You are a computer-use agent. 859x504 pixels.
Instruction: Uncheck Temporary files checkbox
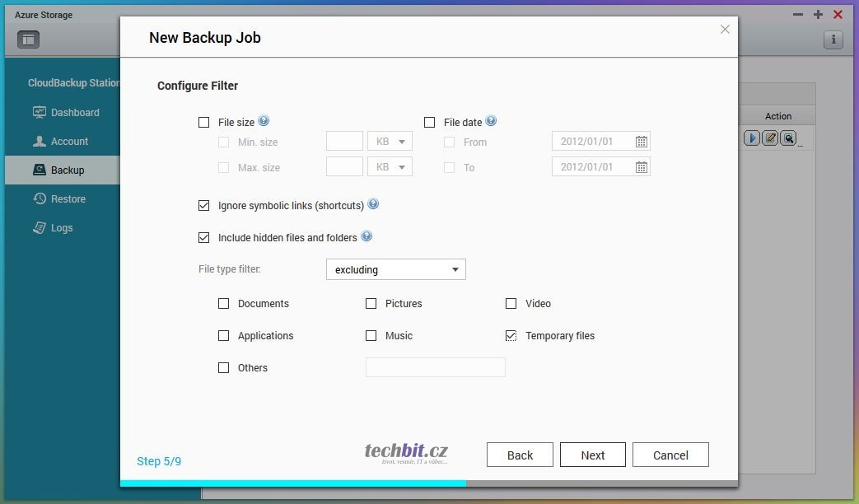pyautogui.click(x=511, y=336)
